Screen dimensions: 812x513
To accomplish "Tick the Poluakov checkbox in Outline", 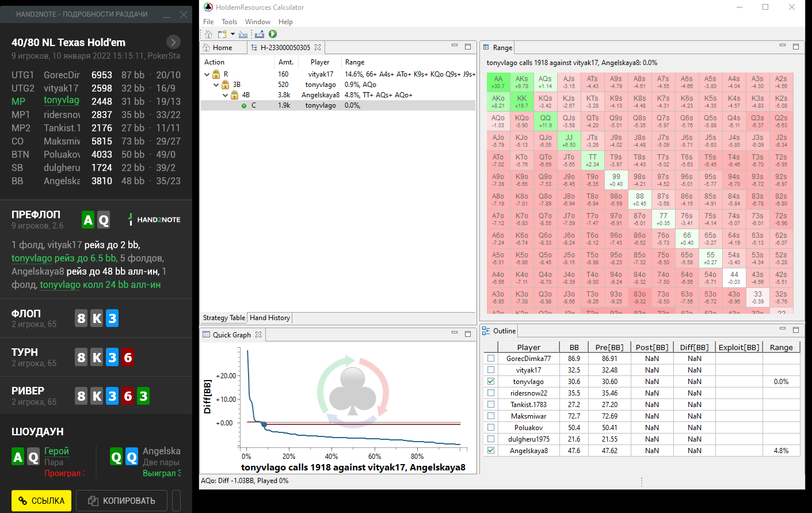I will click(x=491, y=427).
